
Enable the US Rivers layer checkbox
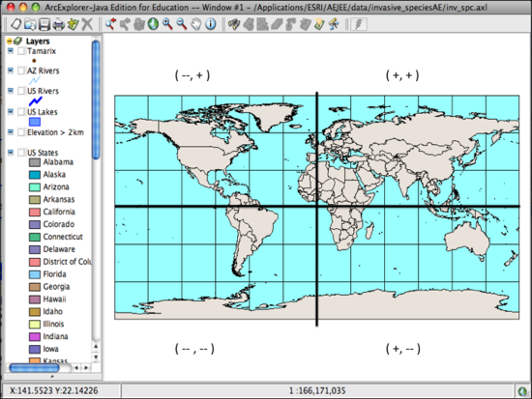[x=21, y=91]
